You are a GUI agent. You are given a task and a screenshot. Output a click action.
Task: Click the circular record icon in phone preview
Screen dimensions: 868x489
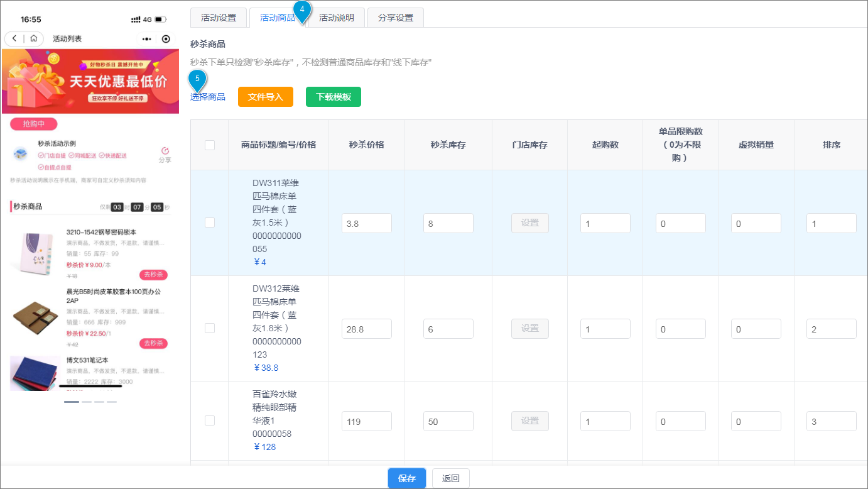[x=166, y=39]
